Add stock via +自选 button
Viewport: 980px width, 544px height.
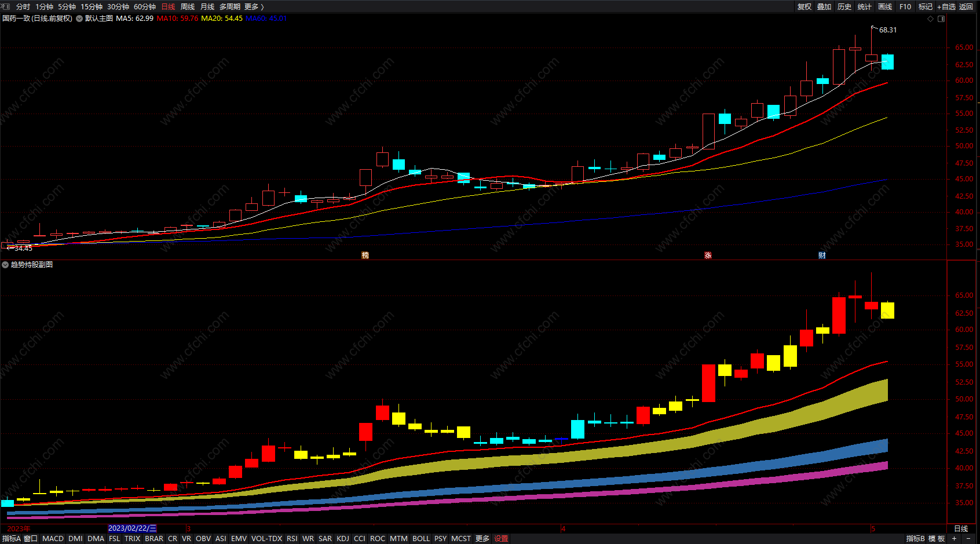tap(946, 6)
